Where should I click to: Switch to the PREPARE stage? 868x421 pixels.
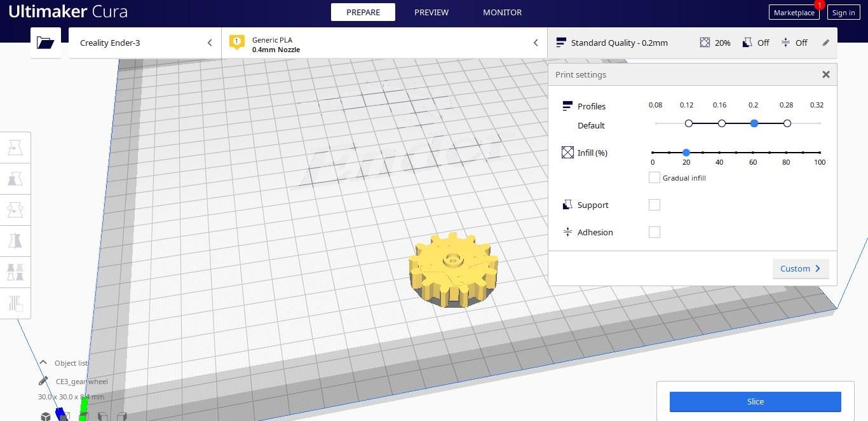click(x=363, y=12)
